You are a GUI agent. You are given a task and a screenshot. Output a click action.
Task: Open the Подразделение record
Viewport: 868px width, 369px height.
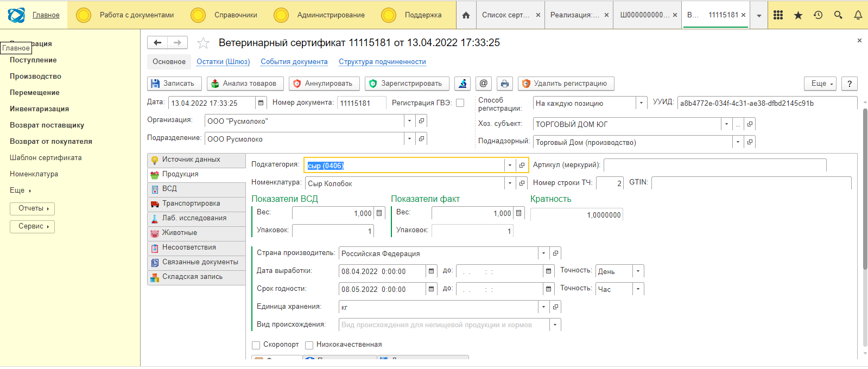(421, 139)
